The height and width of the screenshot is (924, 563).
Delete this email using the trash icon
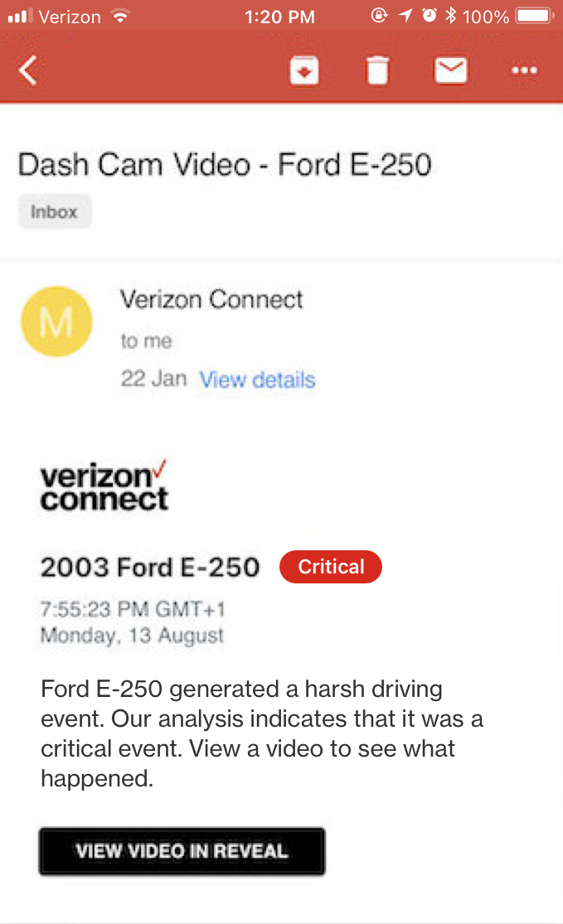coord(377,70)
